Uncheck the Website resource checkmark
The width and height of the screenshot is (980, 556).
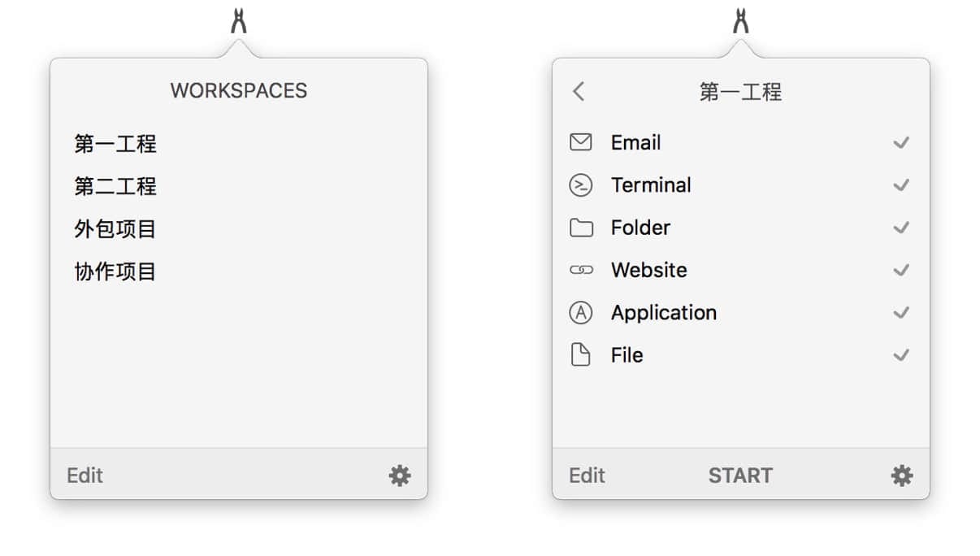tap(901, 270)
